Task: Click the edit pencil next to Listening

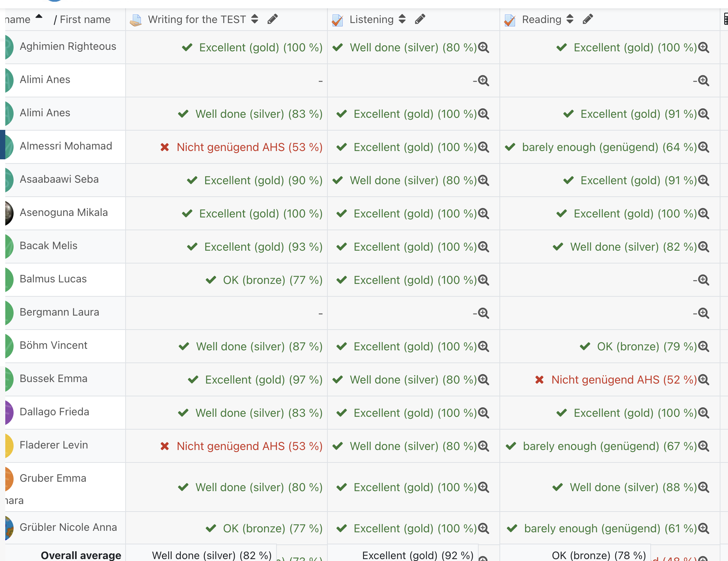Action: point(420,19)
